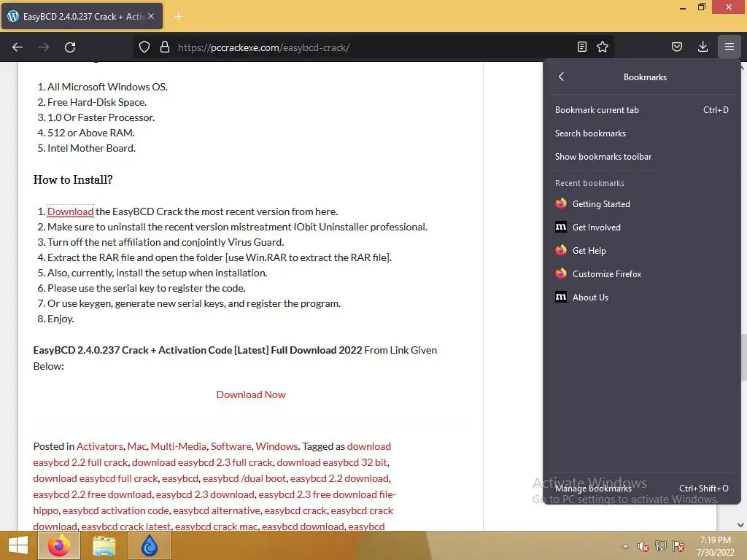Close the hamburger application menu button
Image resolution: width=747 pixels, height=560 pixels.
pos(729,47)
